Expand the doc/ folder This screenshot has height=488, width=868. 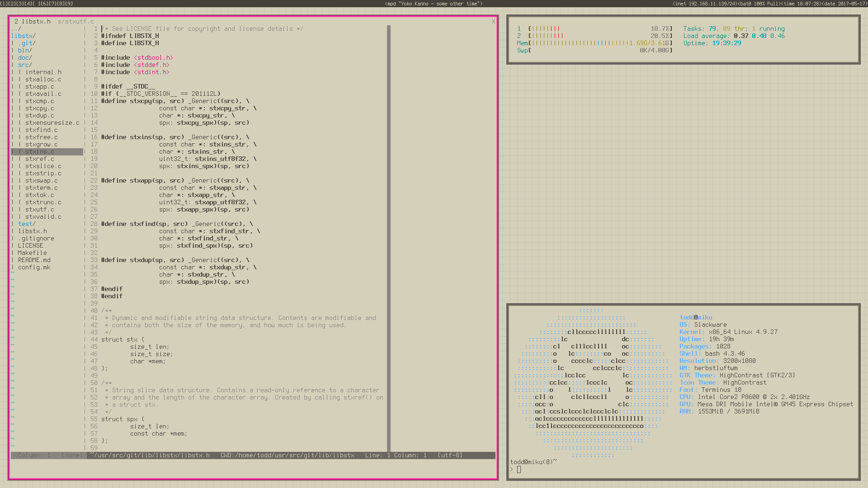click(x=25, y=58)
